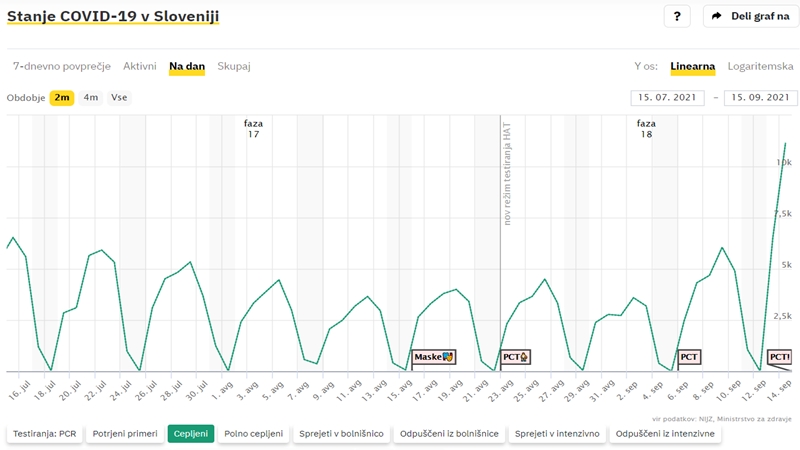Enable the Testiranja: PCR series

pyautogui.click(x=44, y=434)
